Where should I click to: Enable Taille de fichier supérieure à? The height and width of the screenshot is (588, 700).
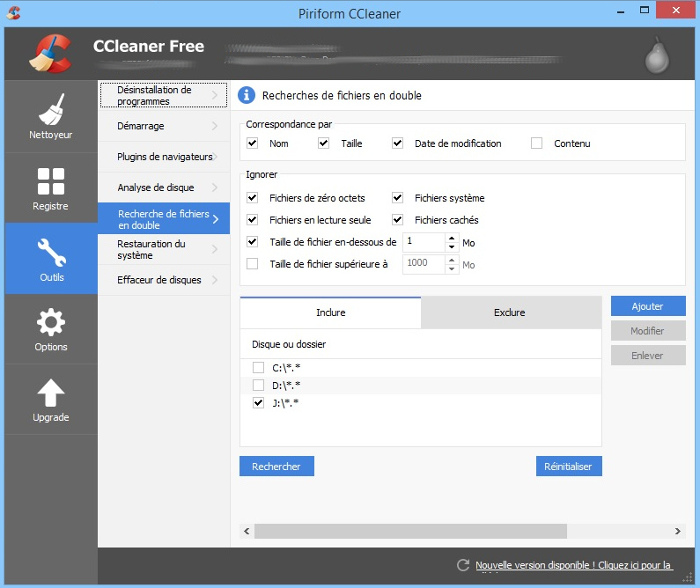[252, 264]
